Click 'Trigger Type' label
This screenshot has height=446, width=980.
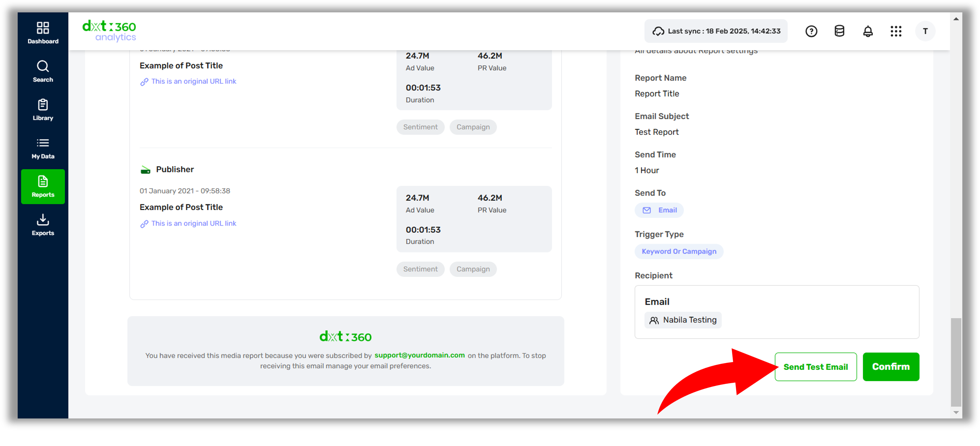[659, 234]
